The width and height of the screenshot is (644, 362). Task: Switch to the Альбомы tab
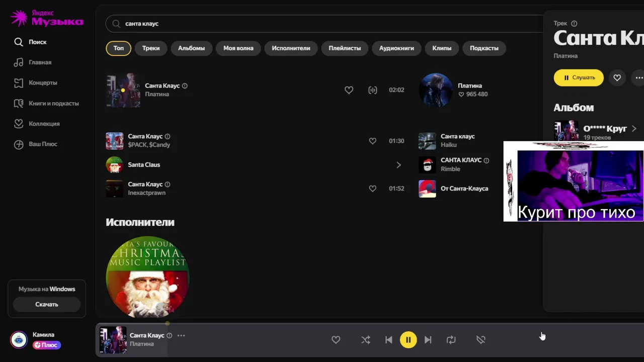[191, 48]
